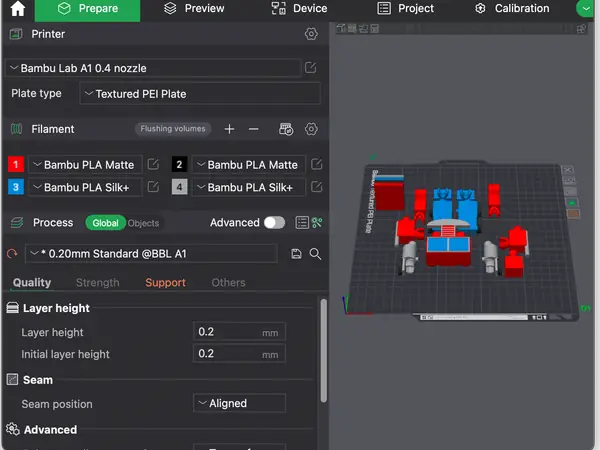Edit filament 4 preset icon
The image size is (600, 450).
pos(316,187)
